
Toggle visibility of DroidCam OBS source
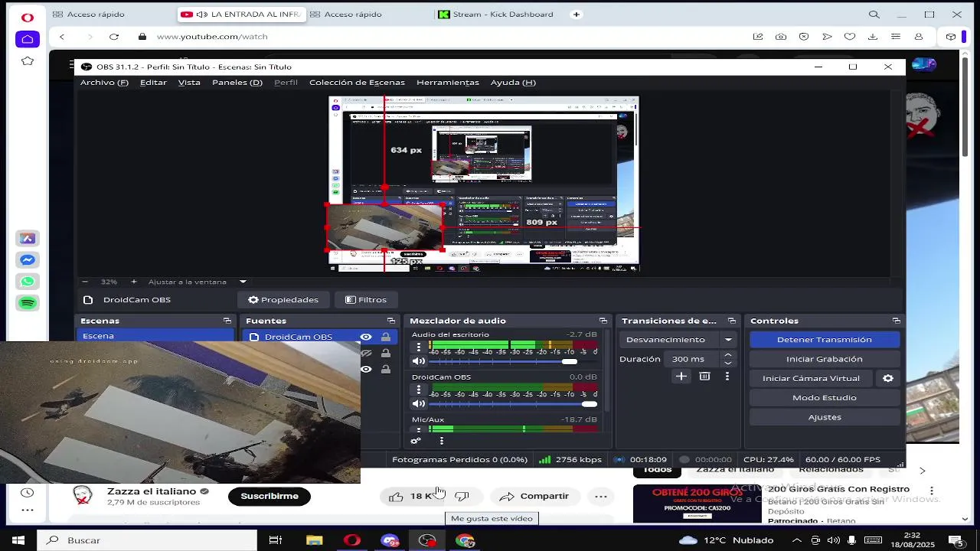366,337
